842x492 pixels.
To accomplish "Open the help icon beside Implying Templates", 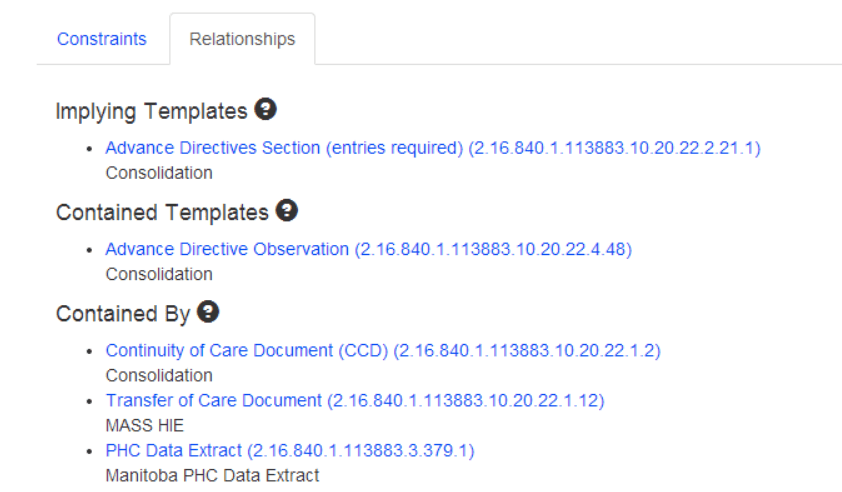I will tap(265, 109).
